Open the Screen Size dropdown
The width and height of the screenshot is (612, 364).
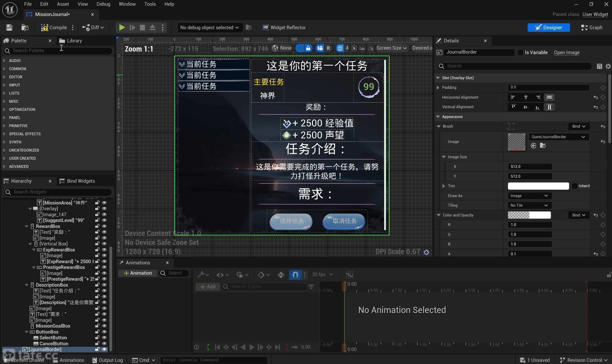point(392,48)
